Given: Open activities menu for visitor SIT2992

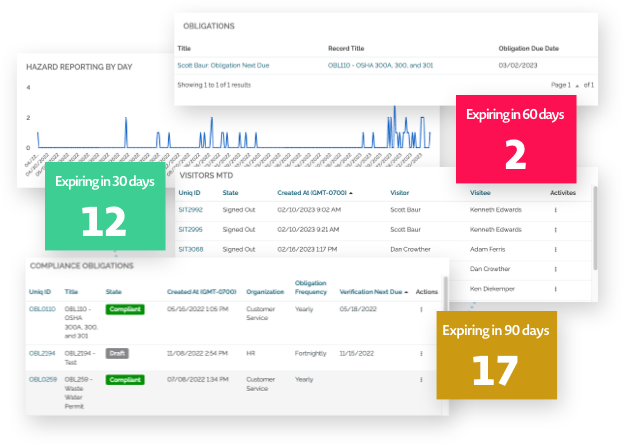Looking at the screenshot, I should (555, 210).
